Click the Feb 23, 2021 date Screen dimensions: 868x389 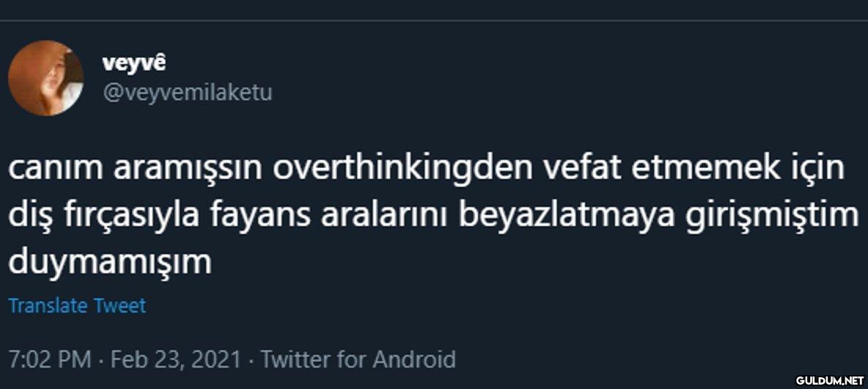pos(175,360)
